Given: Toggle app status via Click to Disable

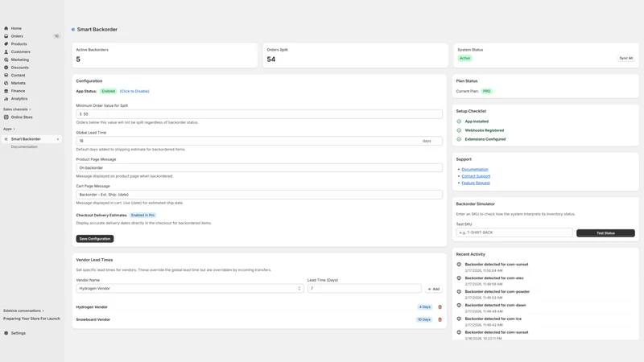Looking at the screenshot, I should tap(134, 91).
